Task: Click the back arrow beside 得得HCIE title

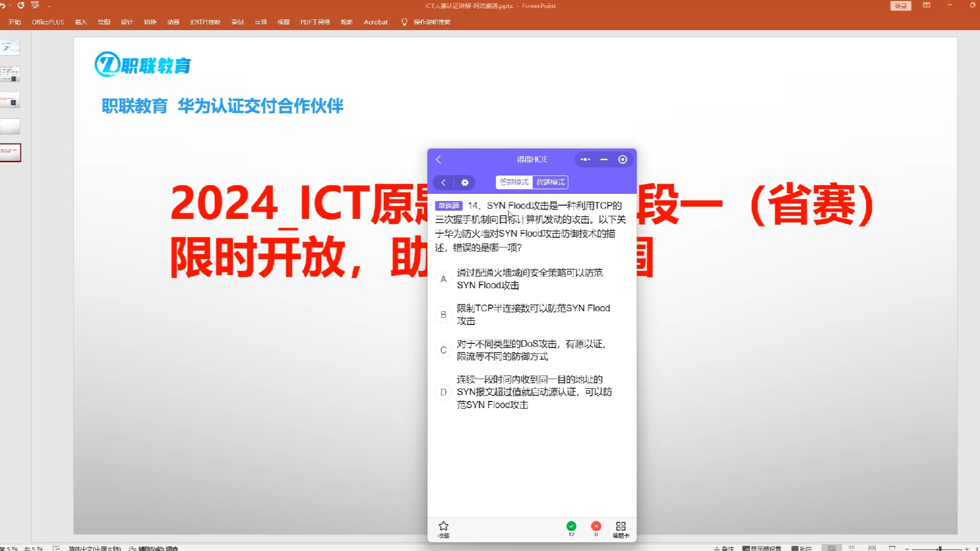Action: [x=438, y=160]
